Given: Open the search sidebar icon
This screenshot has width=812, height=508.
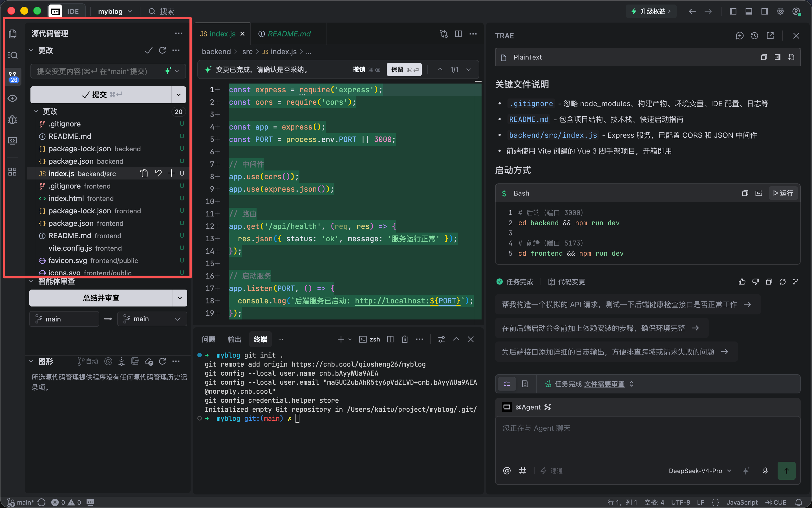Looking at the screenshot, I should pos(13,55).
